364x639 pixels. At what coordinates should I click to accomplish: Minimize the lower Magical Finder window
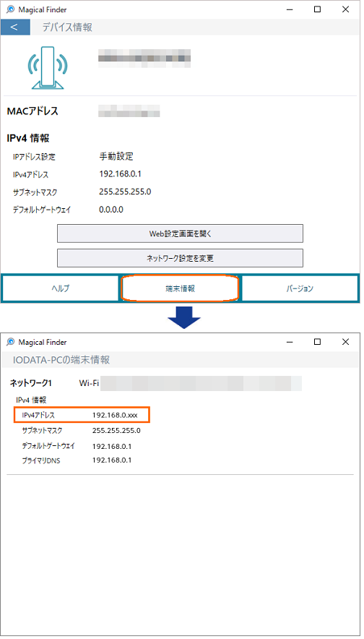(x=290, y=342)
